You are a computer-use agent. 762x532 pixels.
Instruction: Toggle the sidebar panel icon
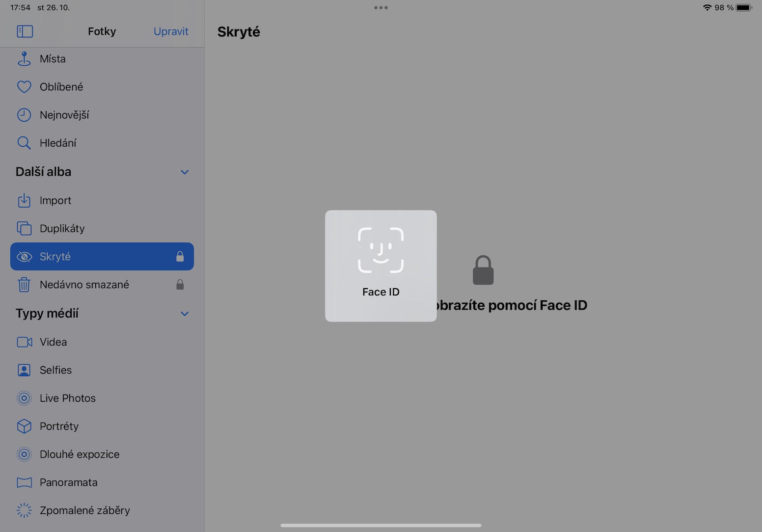[25, 31]
